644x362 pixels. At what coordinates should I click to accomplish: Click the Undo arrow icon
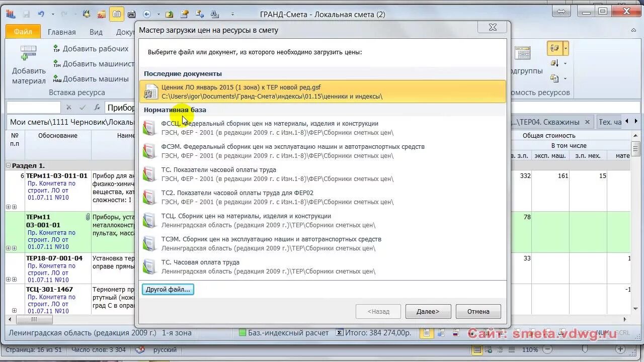click(41, 14)
